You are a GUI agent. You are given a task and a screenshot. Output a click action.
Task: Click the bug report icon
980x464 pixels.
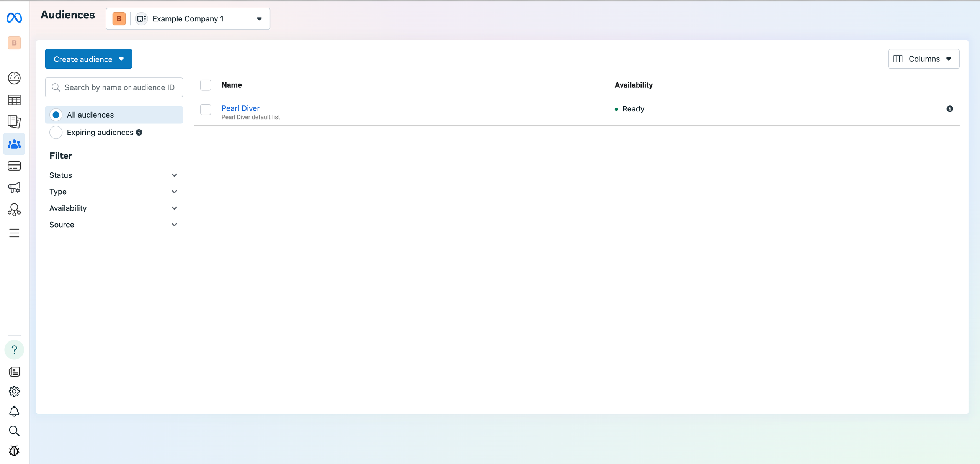coord(14,451)
